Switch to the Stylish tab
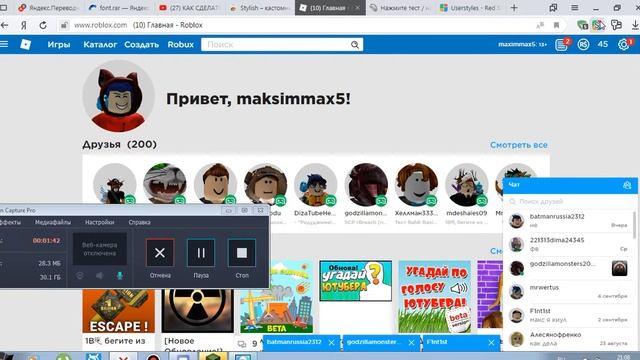 [x=260, y=8]
